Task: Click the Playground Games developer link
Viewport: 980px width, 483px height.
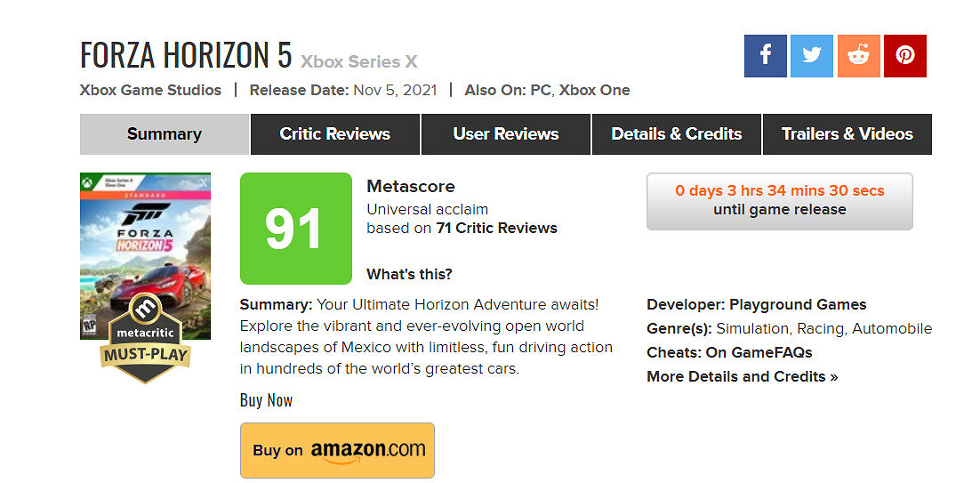Action: [x=798, y=305]
